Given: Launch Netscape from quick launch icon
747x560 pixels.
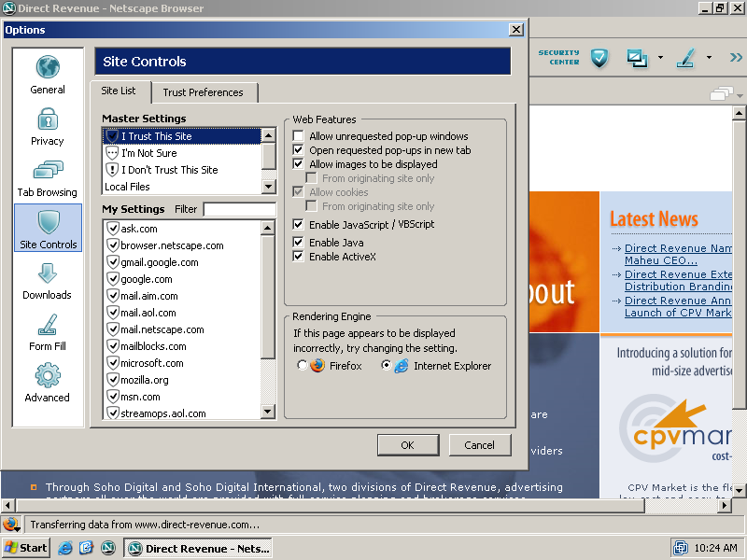Looking at the screenshot, I should click(x=108, y=548).
